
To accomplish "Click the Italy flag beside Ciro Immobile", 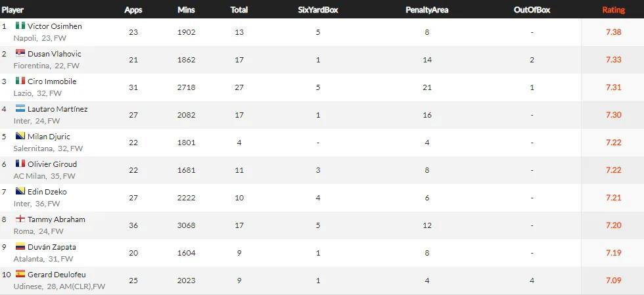I will pyautogui.click(x=20, y=81).
